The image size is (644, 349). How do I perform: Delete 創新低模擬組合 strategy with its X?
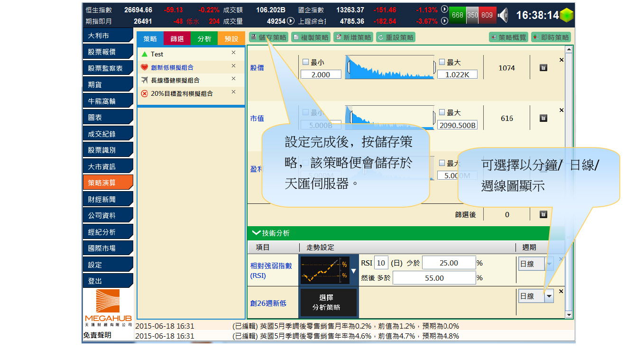[233, 66]
